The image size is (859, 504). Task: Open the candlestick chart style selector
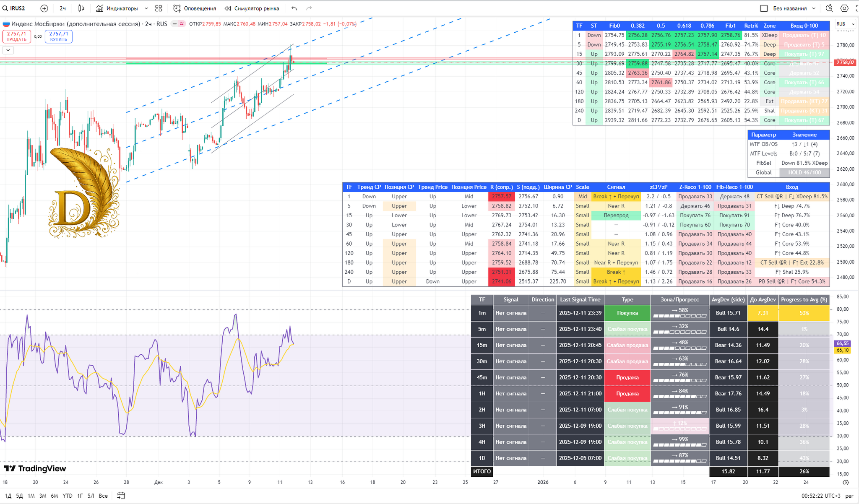click(81, 8)
